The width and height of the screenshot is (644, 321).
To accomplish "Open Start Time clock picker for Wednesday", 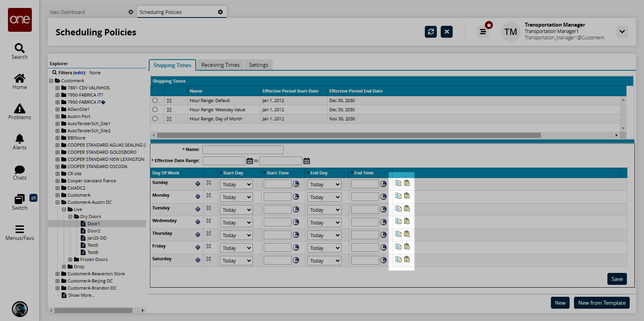I will (x=296, y=222).
